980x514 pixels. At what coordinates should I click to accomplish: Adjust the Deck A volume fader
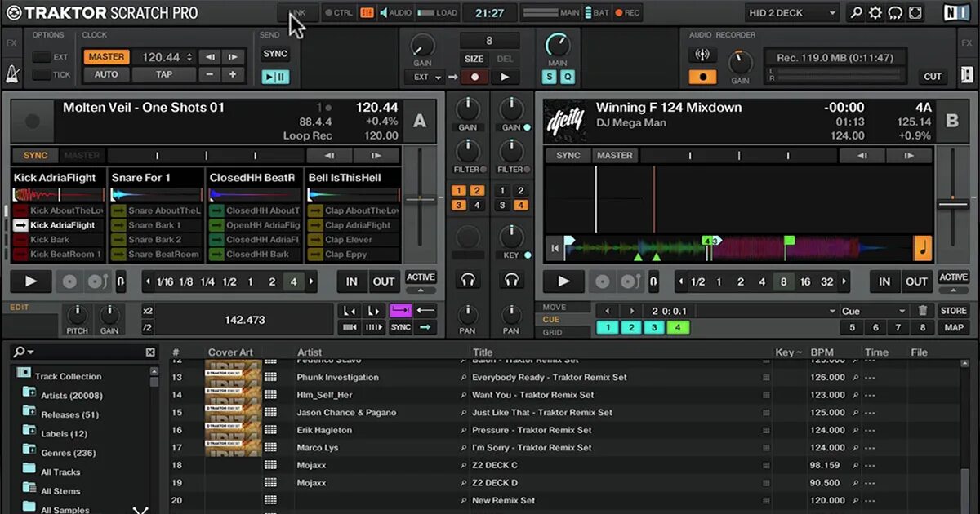point(421,198)
